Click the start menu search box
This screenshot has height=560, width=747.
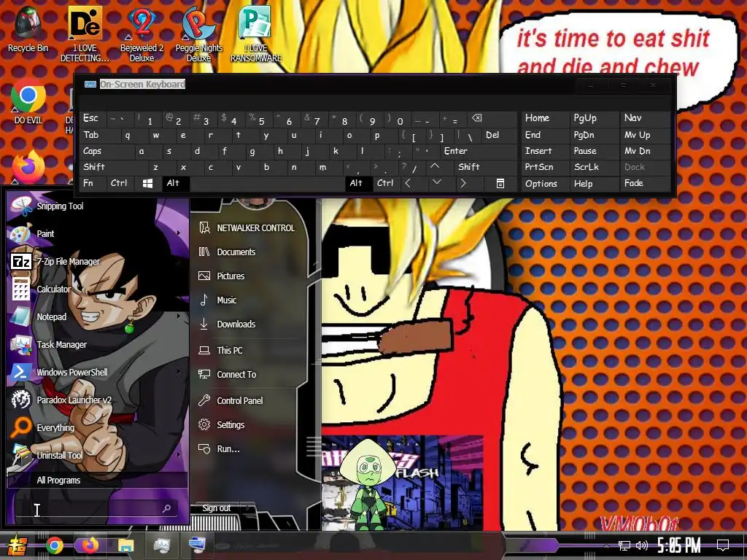tap(97, 508)
